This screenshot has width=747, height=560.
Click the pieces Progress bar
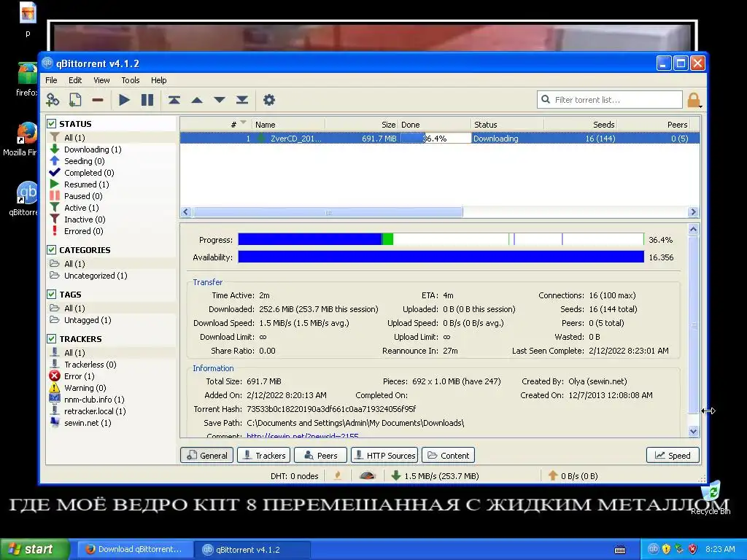441,239
